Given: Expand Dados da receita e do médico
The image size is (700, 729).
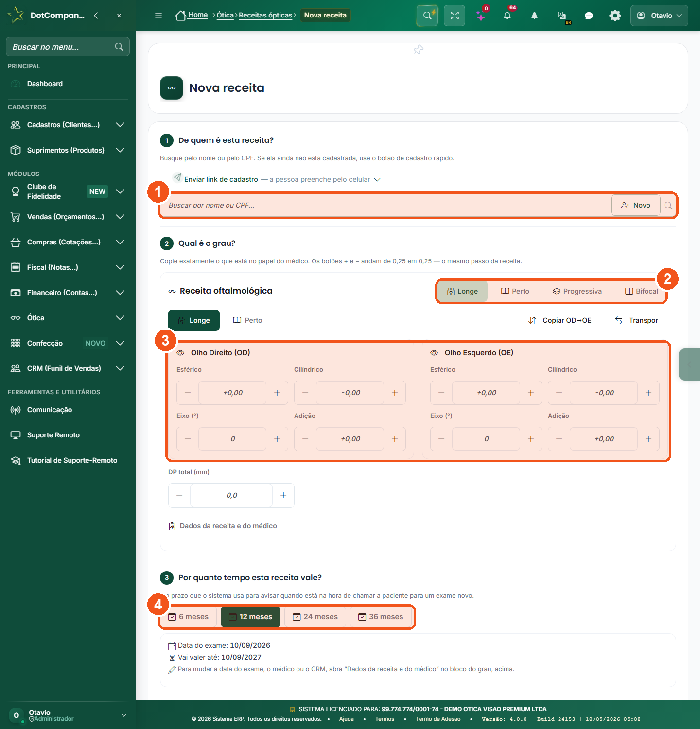Looking at the screenshot, I should pos(223,526).
